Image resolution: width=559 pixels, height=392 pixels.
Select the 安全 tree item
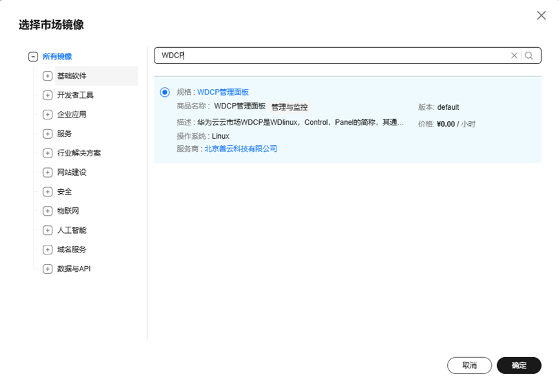coord(65,192)
